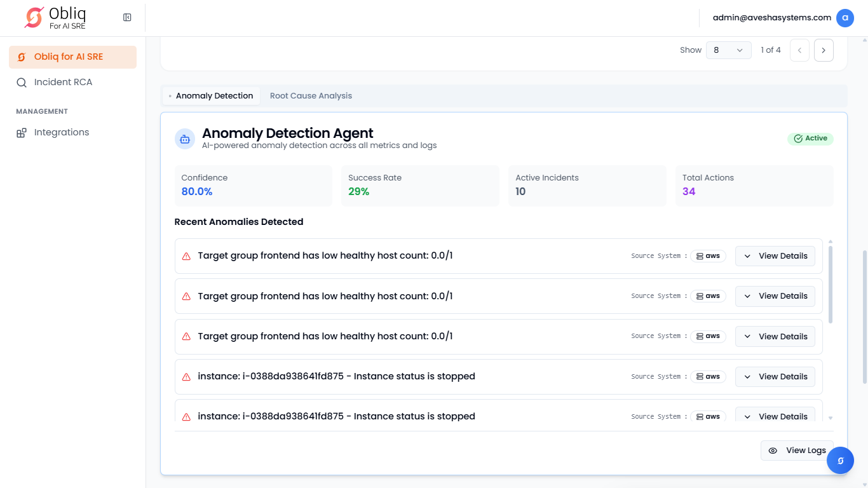
Task: Go to the next page of results
Action: [824, 50]
